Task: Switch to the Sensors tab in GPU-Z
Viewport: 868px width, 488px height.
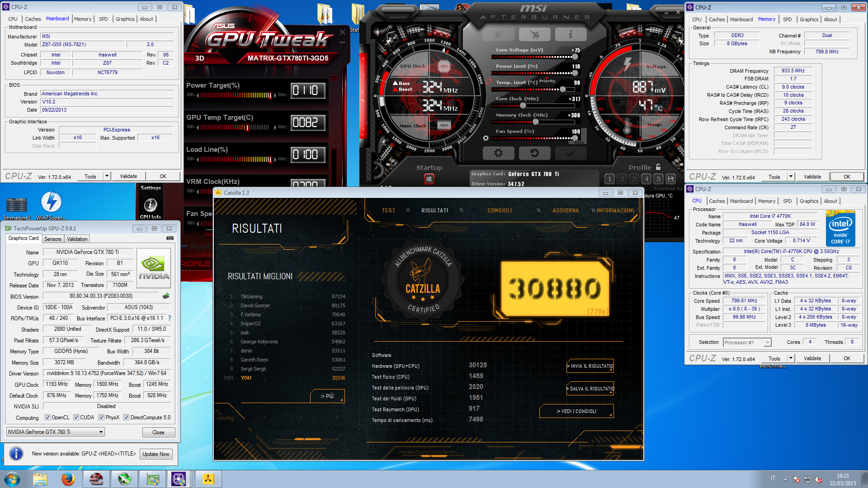Action: point(52,239)
